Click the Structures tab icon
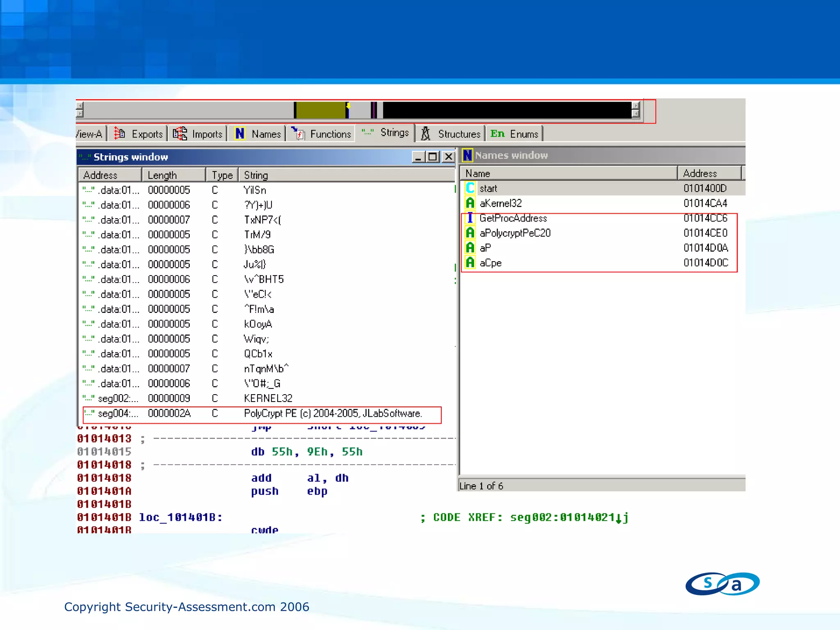 tap(426, 134)
